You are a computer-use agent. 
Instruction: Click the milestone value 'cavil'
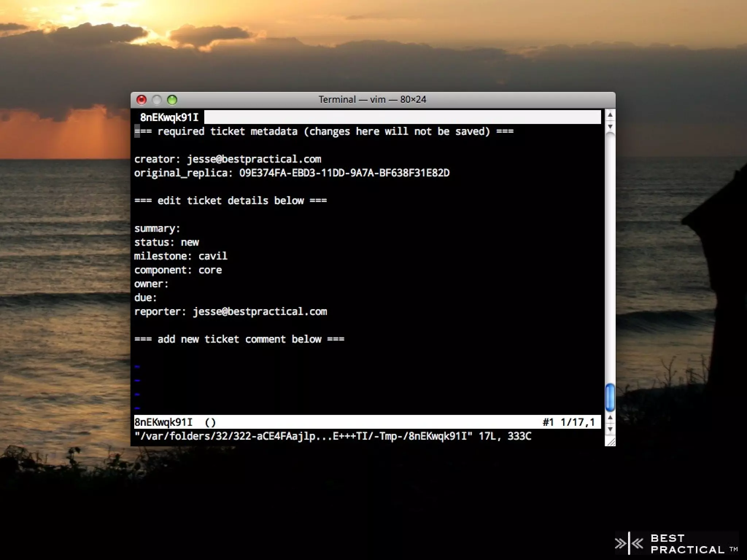tap(213, 256)
